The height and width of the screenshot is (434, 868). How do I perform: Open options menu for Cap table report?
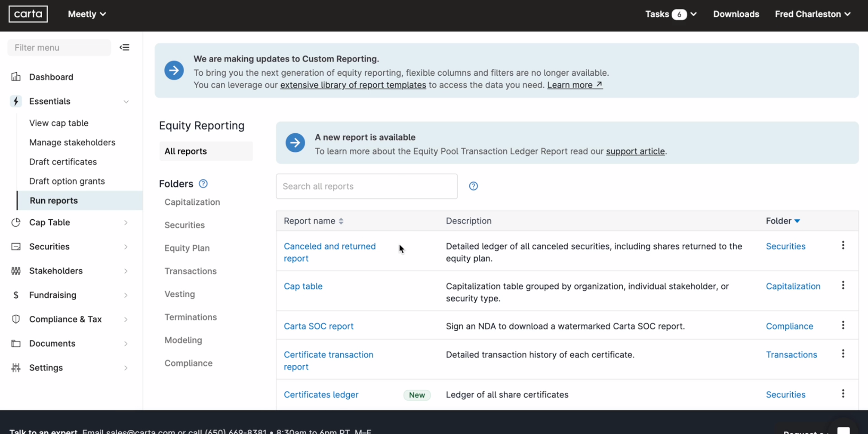coord(843,285)
